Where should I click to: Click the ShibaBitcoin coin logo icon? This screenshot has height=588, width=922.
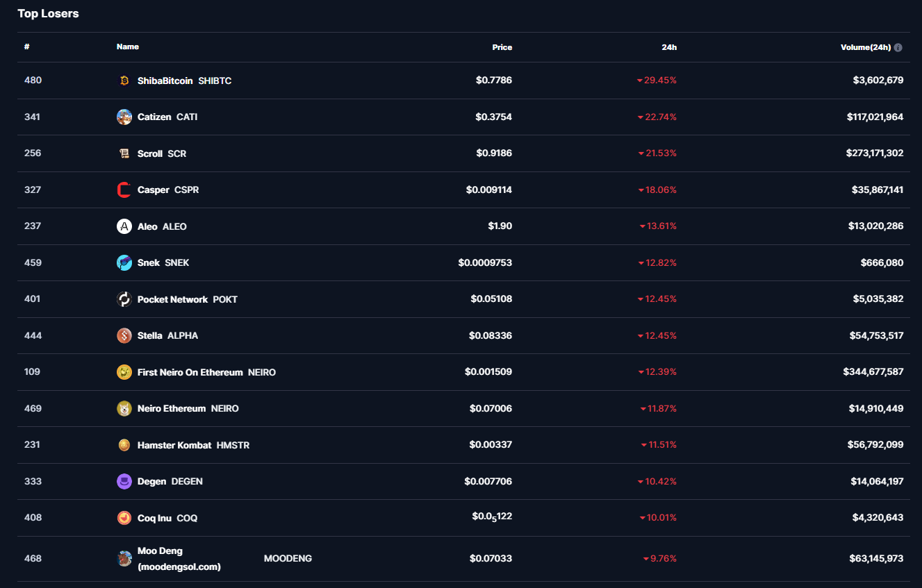pos(124,81)
